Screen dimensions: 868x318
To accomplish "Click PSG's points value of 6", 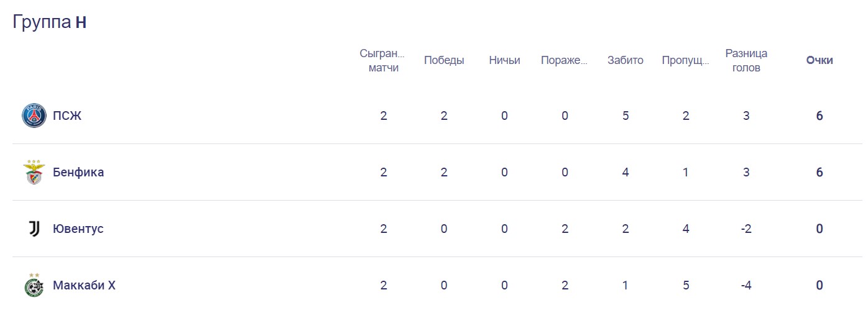I will click(820, 116).
